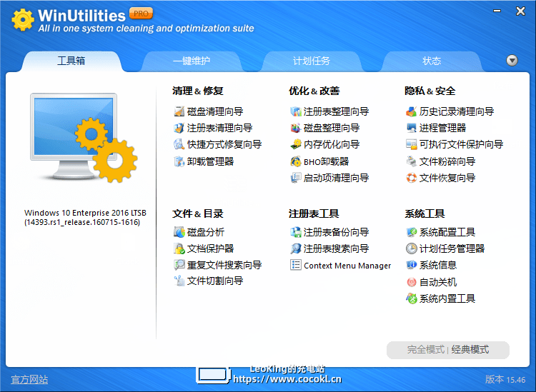
Task: Click the 重复文件搜索向导 magnifier icon
Action: (x=179, y=265)
